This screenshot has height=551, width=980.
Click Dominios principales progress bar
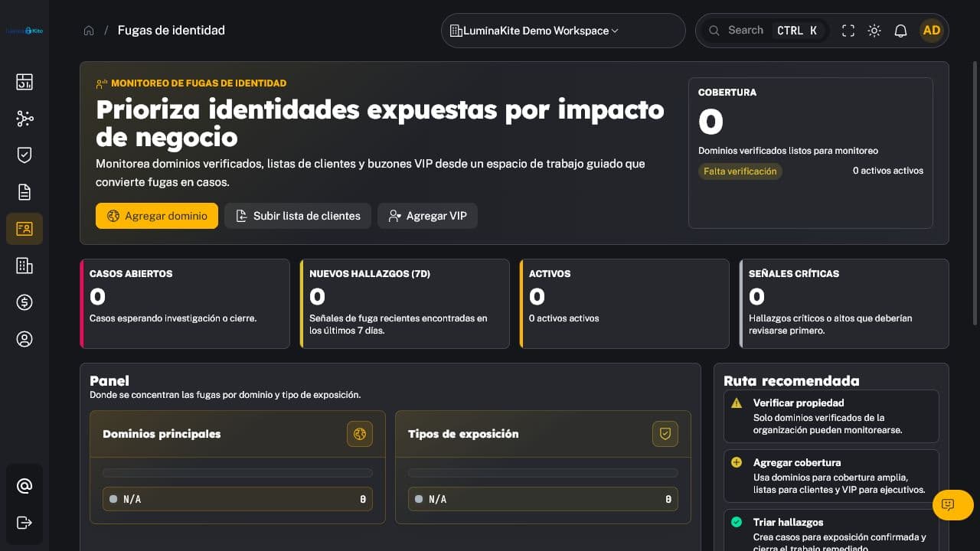pyautogui.click(x=237, y=473)
